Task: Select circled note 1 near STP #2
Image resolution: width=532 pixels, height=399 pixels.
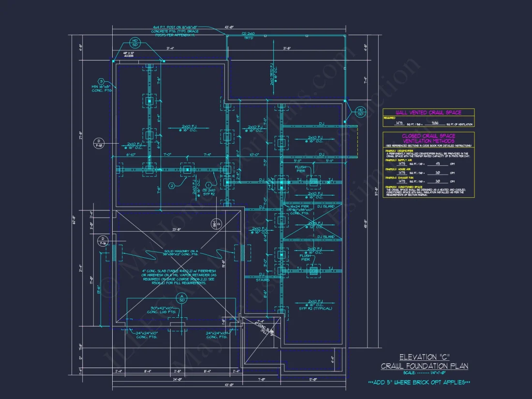Action: click(208, 185)
